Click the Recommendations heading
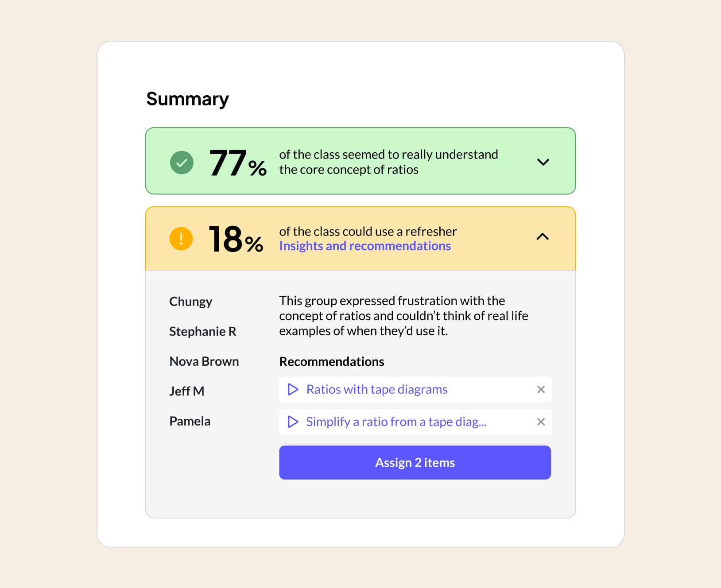Image resolution: width=721 pixels, height=588 pixels. click(332, 361)
